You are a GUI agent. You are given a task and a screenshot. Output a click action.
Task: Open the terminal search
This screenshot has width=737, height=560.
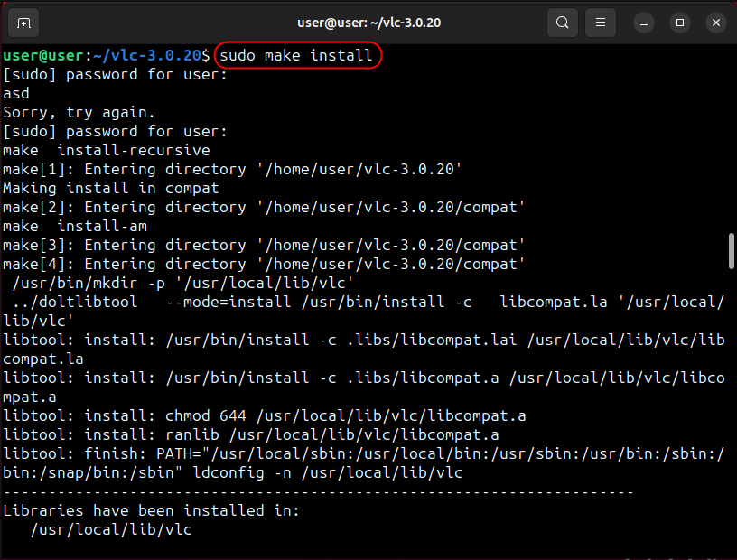[x=562, y=23]
